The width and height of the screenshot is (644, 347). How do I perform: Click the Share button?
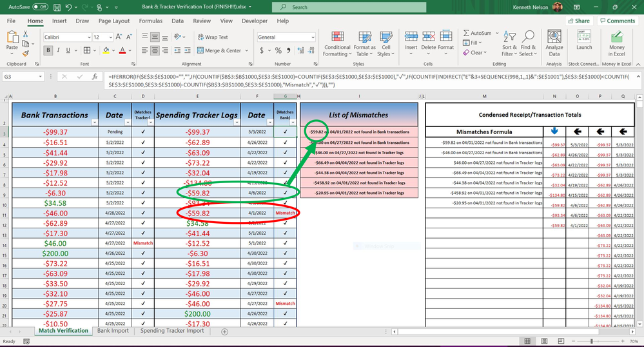click(579, 21)
